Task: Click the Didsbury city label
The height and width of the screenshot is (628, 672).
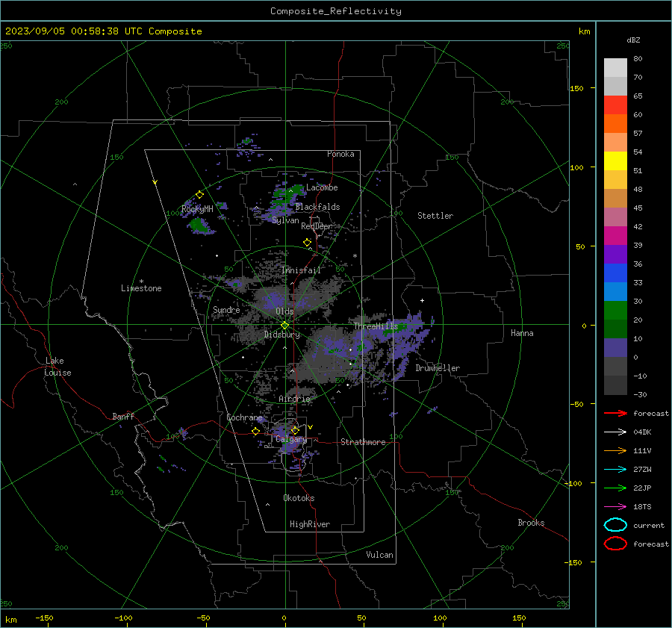Action: coord(281,335)
